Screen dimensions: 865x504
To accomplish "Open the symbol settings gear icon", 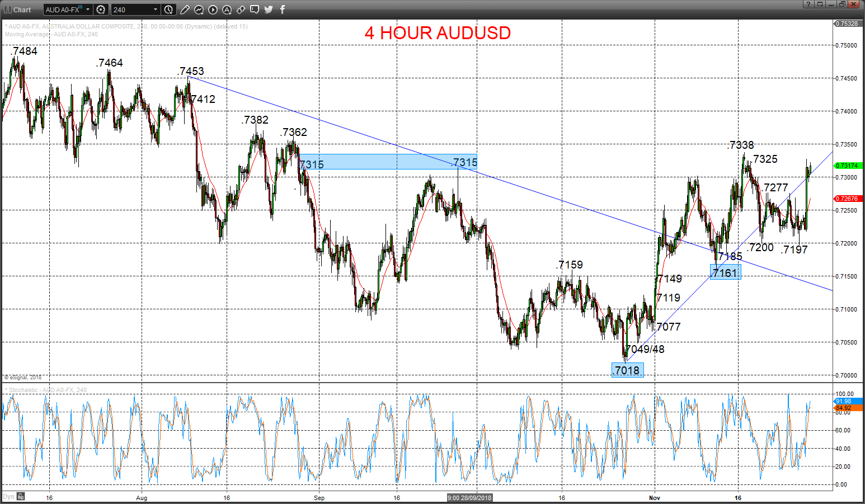I will point(101,10).
